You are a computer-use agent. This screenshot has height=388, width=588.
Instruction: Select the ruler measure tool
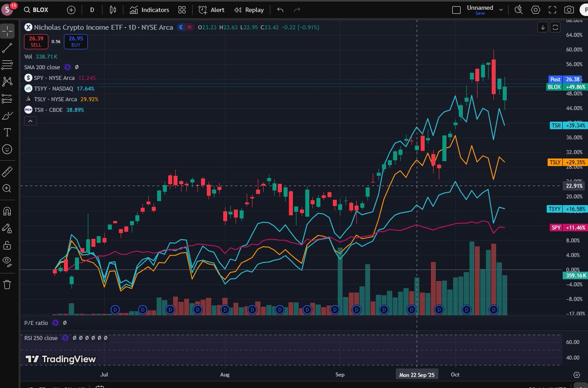click(7, 171)
